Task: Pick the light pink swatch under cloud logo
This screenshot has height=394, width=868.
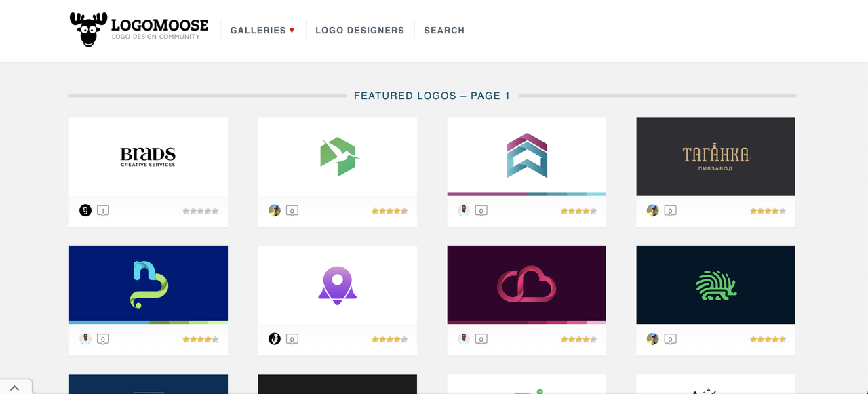Action: coord(596,322)
